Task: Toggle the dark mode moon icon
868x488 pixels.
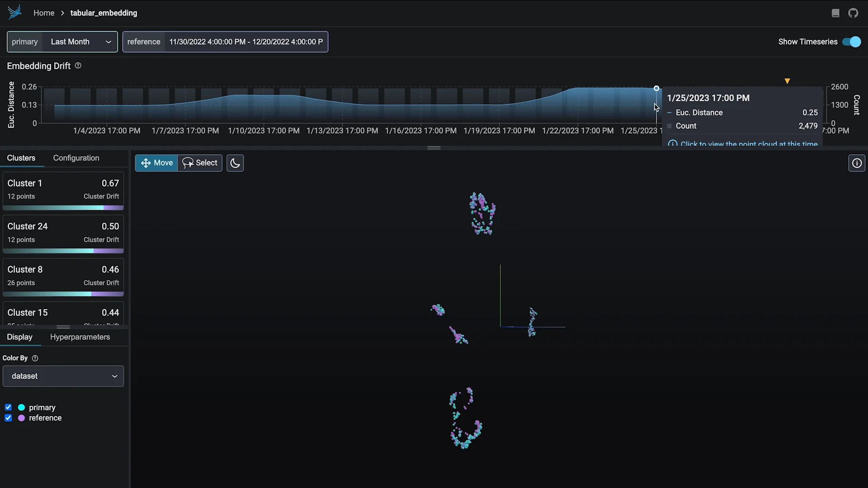Action: tap(235, 163)
